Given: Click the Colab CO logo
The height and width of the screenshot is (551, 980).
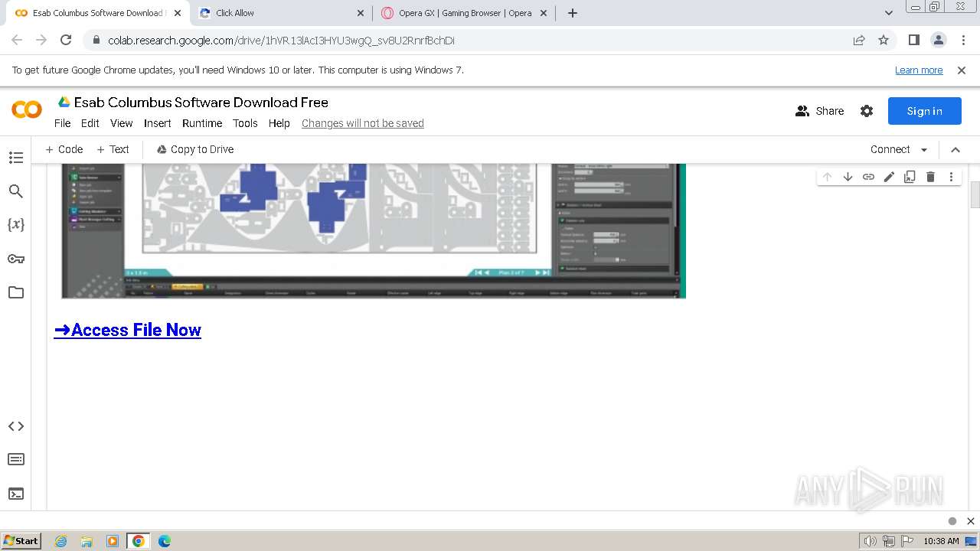Looking at the screenshot, I should pyautogui.click(x=27, y=110).
